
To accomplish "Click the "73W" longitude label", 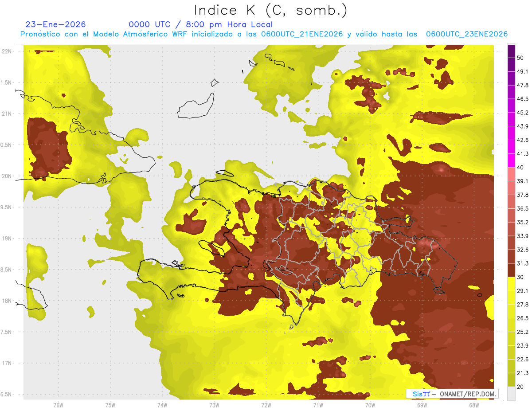I will coord(214,405).
